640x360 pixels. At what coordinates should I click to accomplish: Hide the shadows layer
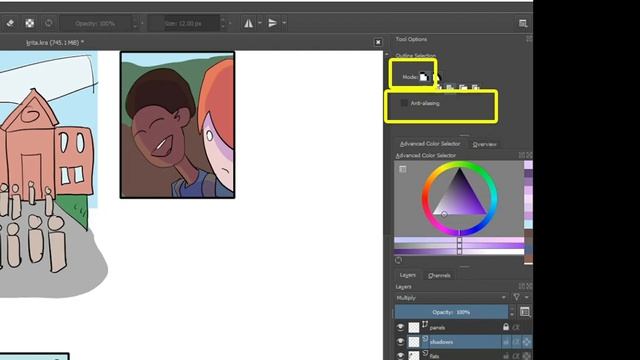tap(400, 342)
